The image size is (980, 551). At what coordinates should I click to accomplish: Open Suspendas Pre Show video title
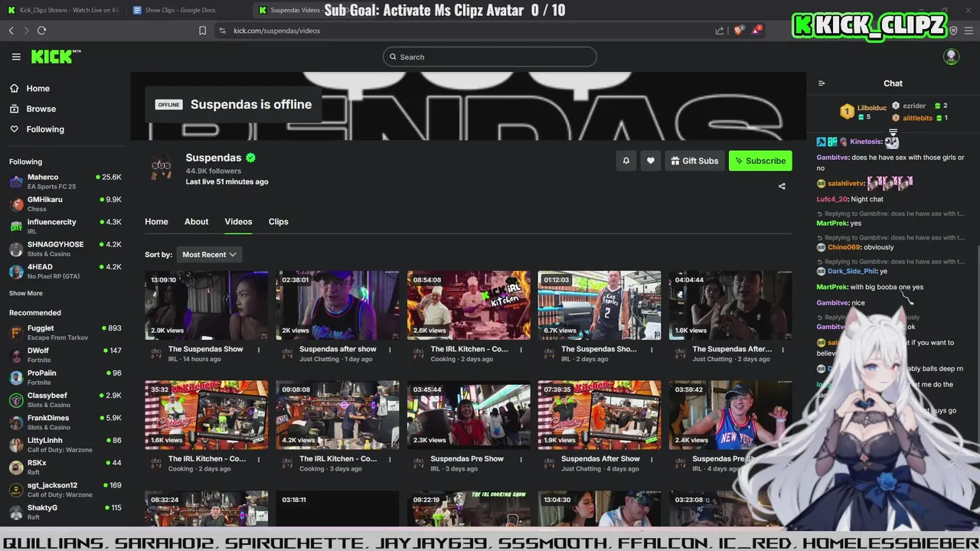[x=467, y=459]
